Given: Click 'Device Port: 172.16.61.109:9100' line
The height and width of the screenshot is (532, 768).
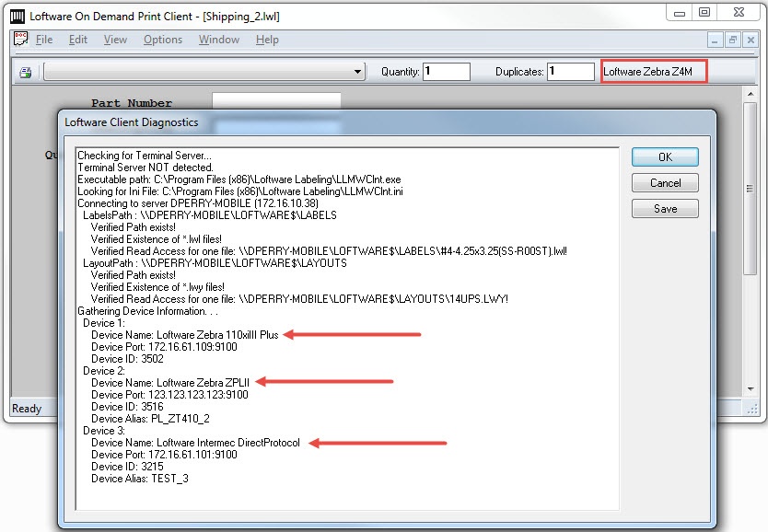Looking at the screenshot, I should tap(164, 347).
